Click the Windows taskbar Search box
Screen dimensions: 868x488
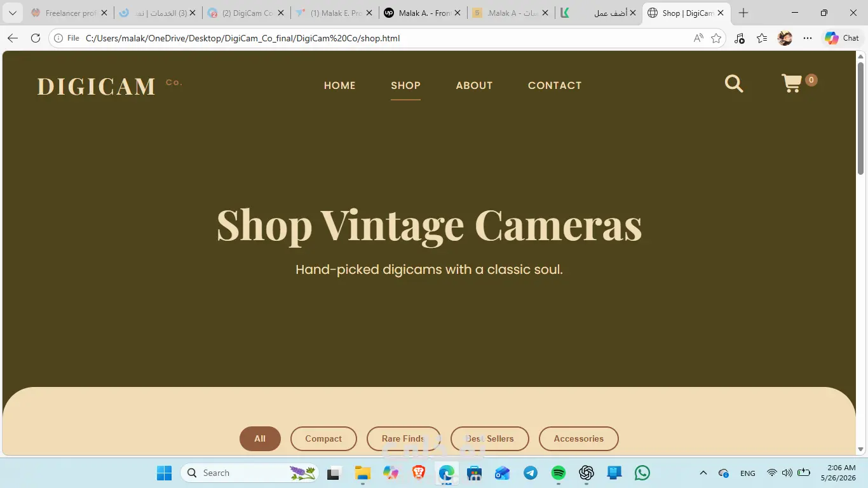coord(250,473)
